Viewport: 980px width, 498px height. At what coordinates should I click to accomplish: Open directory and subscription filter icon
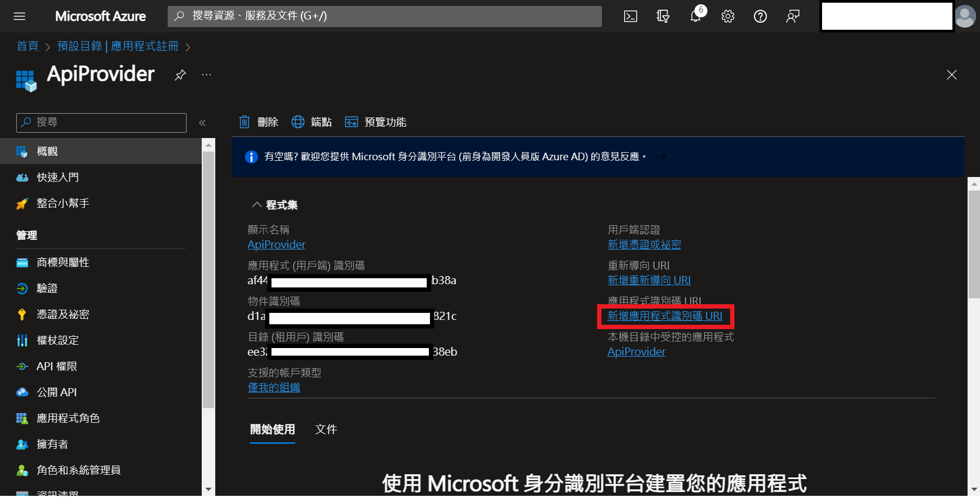coord(663,16)
